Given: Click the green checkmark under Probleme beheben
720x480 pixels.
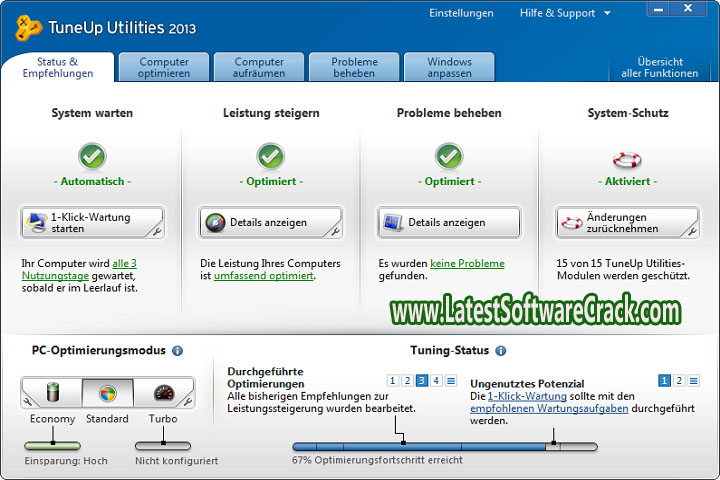Looking at the screenshot, I should click(449, 156).
